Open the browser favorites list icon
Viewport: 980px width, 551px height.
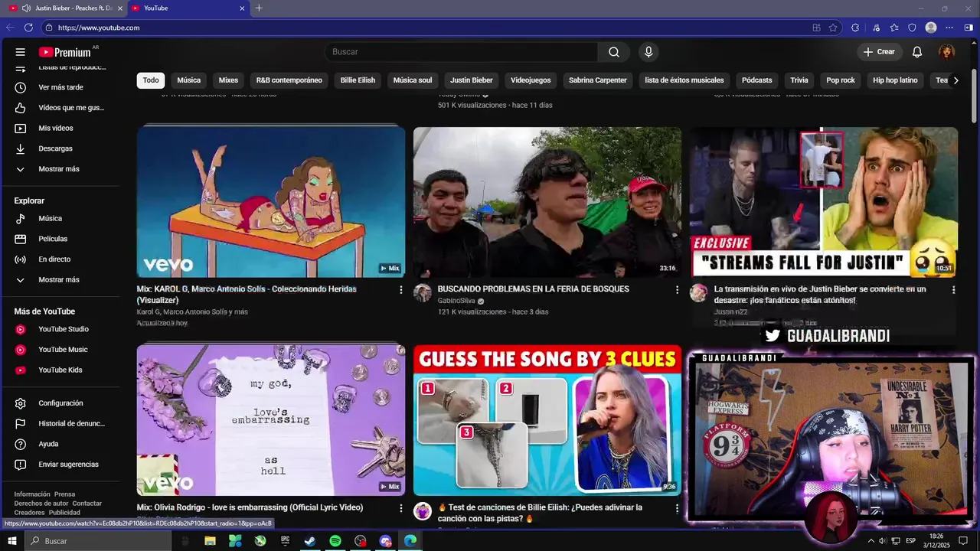click(x=893, y=28)
